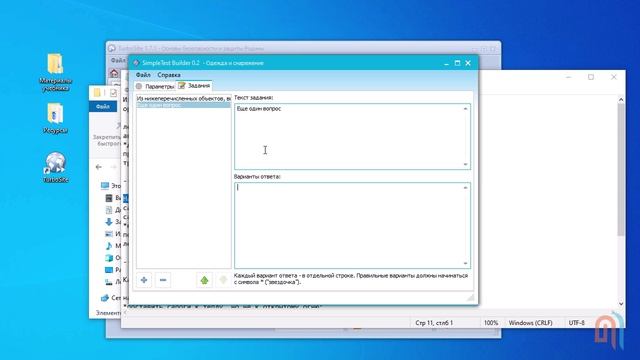The width and height of the screenshot is (640, 360).
Task: Select the "Еще один вопрос" list row
Action: coord(183,105)
